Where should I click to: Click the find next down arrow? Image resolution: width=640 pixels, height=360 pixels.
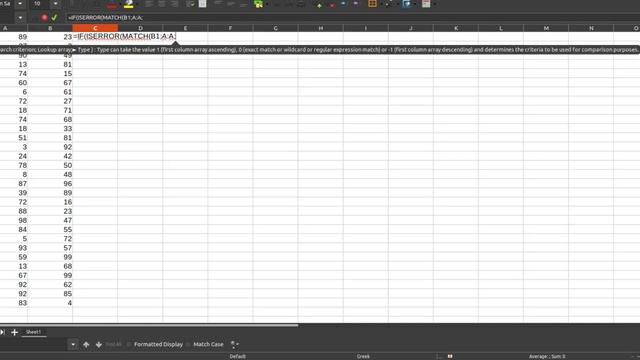pos(99,344)
